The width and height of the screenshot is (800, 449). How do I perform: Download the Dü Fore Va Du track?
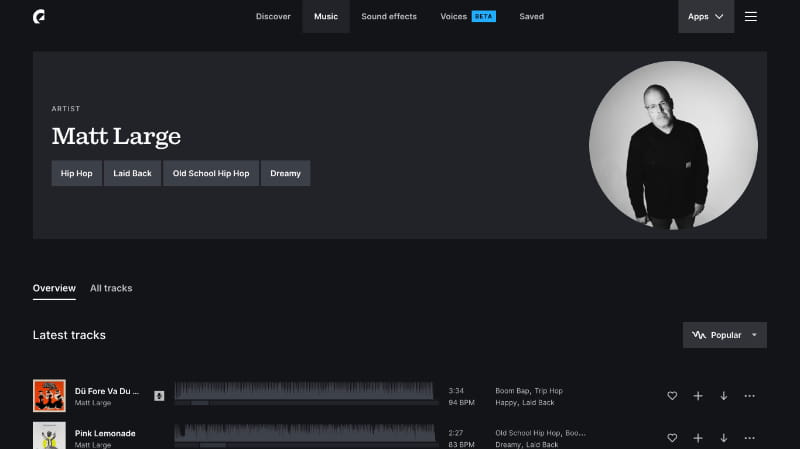[x=723, y=396]
